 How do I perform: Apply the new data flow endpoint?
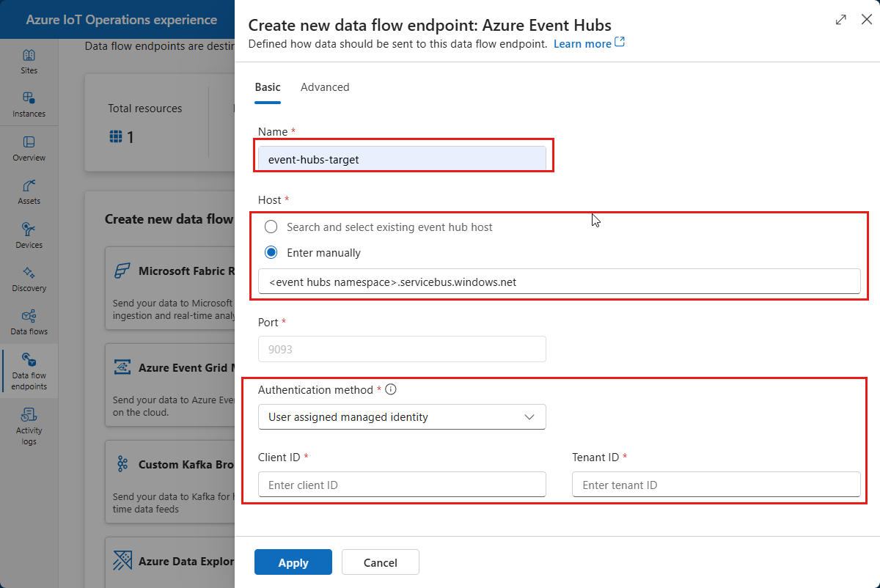click(293, 562)
